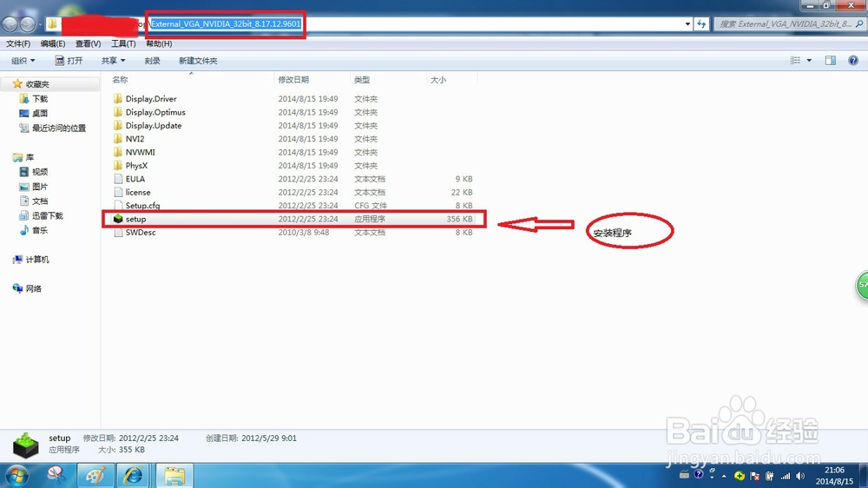Select the setup application icon in list
This screenshot has height=488, width=868.
point(117,219)
